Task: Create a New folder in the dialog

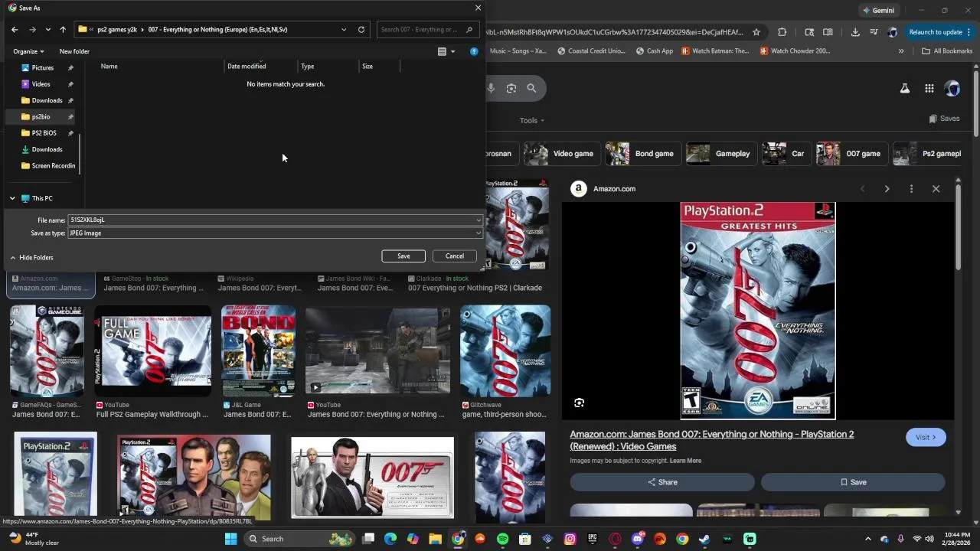Action: 74,51
